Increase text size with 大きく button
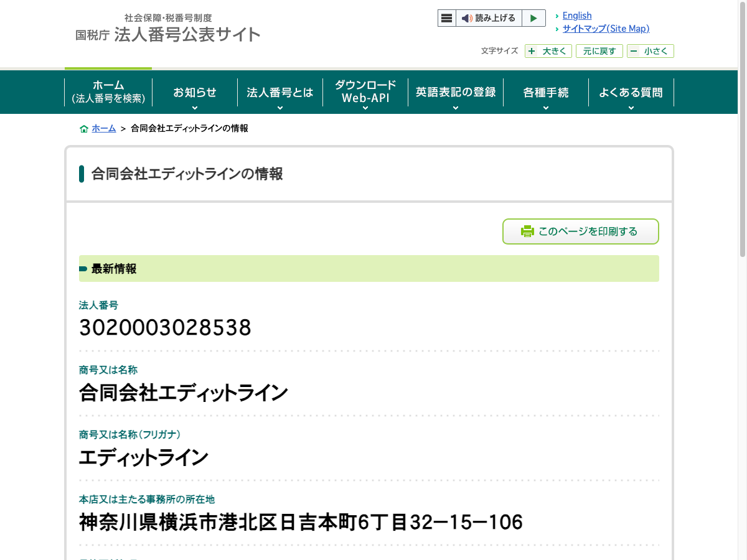 click(x=548, y=51)
